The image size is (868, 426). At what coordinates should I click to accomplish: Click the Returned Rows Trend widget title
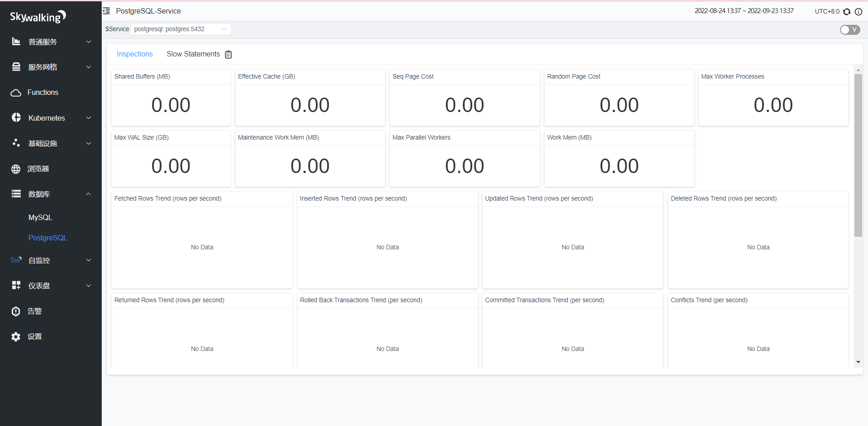coord(169,300)
